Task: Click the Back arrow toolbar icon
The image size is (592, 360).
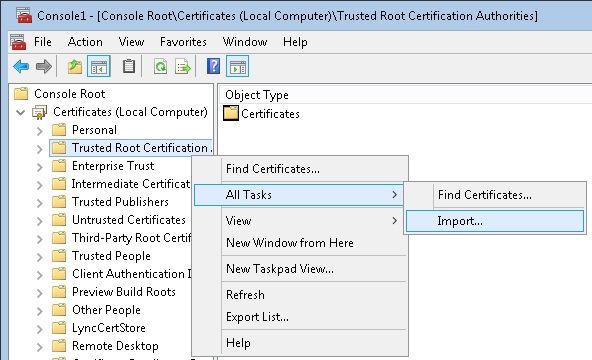Action: click(21, 67)
